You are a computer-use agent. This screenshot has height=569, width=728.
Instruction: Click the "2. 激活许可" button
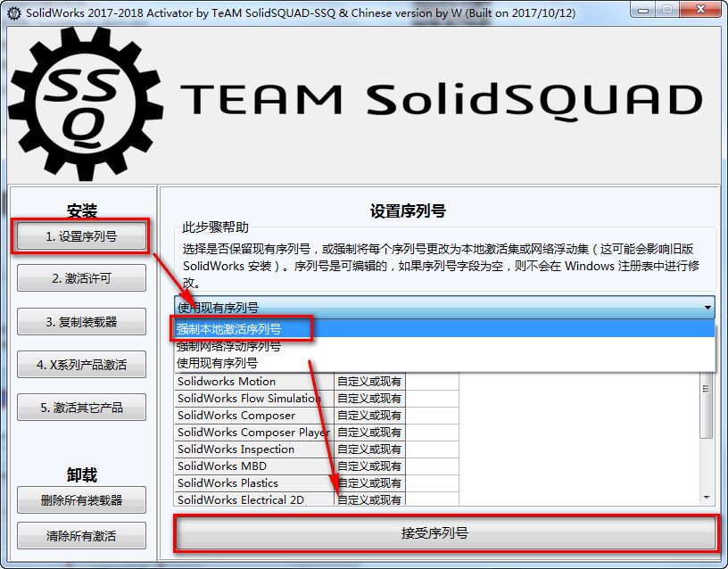(81, 278)
